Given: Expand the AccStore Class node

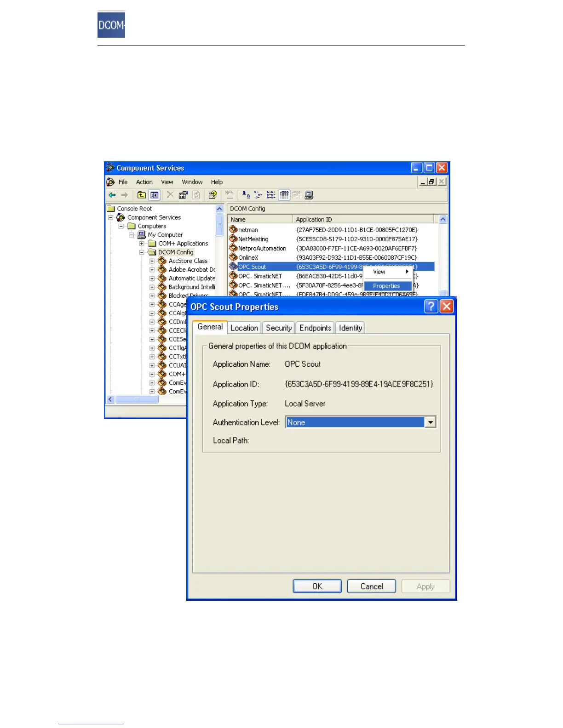Looking at the screenshot, I should (x=152, y=261).
